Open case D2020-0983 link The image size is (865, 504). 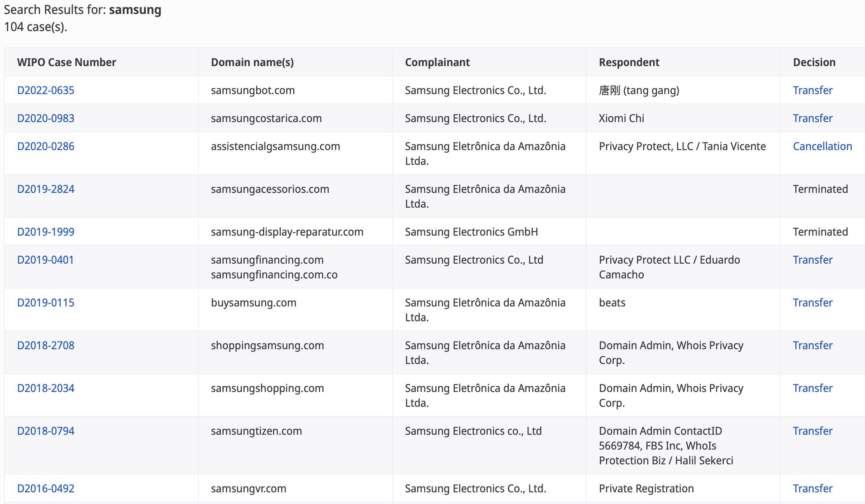click(46, 118)
